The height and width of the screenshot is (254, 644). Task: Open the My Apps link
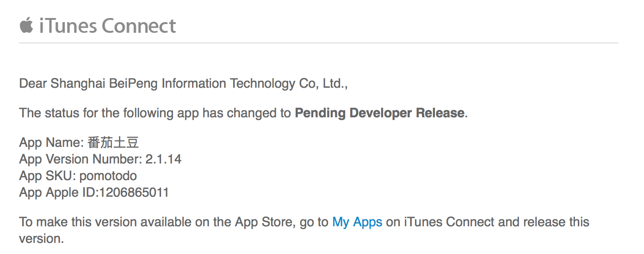pyautogui.click(x=357, y=222)
